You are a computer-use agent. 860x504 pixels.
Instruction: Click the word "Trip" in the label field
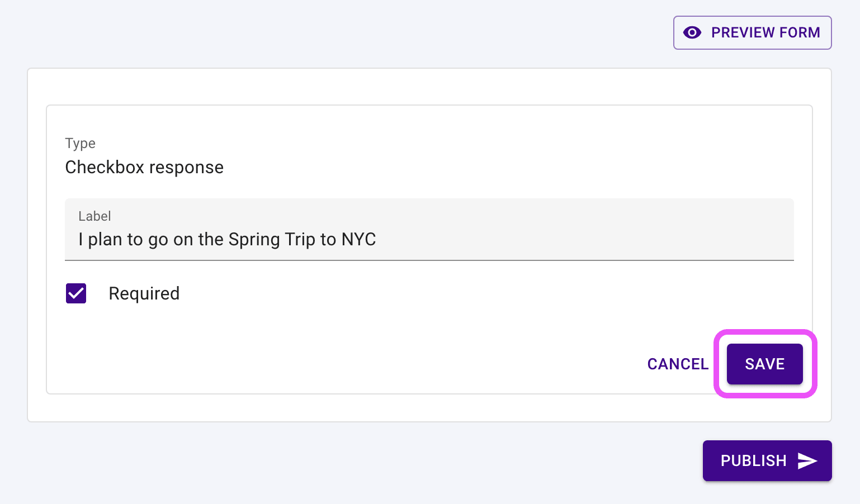coord(300,239)
